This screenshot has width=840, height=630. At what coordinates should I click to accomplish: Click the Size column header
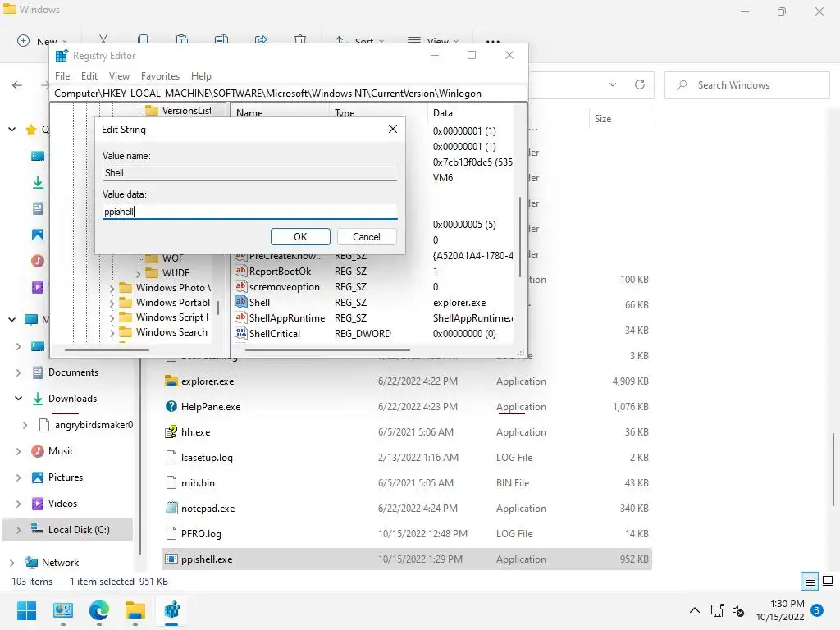(x=603, y=119)
